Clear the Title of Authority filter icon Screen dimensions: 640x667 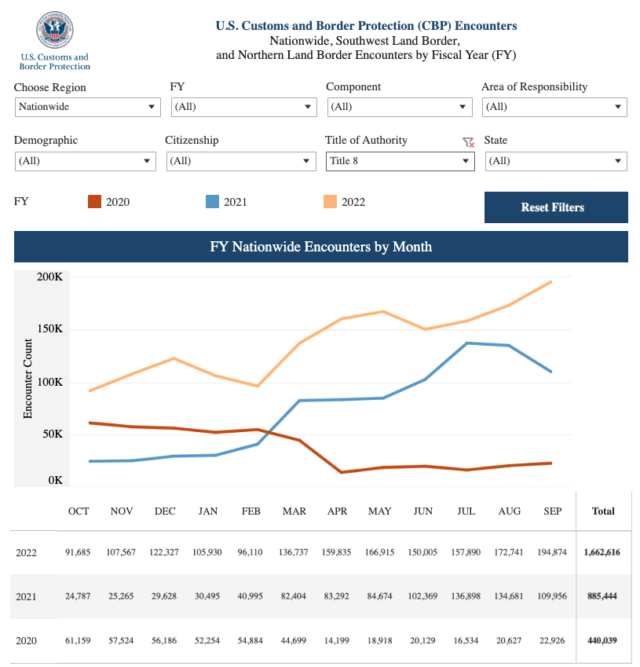click(468, 142)
